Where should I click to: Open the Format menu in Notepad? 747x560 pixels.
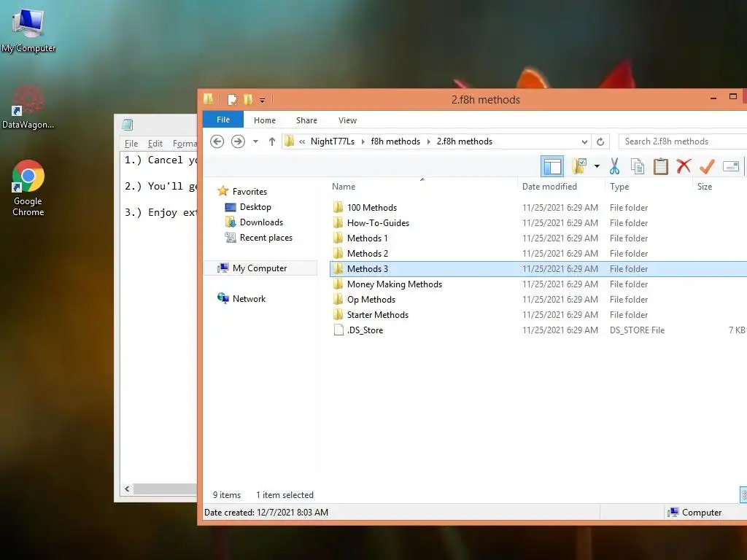tap(184, 144)
